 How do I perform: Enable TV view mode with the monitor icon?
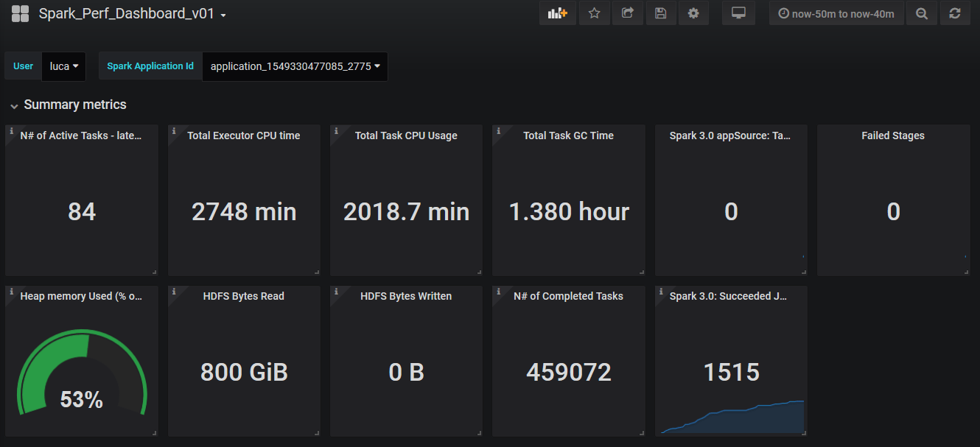pos(738,13)
